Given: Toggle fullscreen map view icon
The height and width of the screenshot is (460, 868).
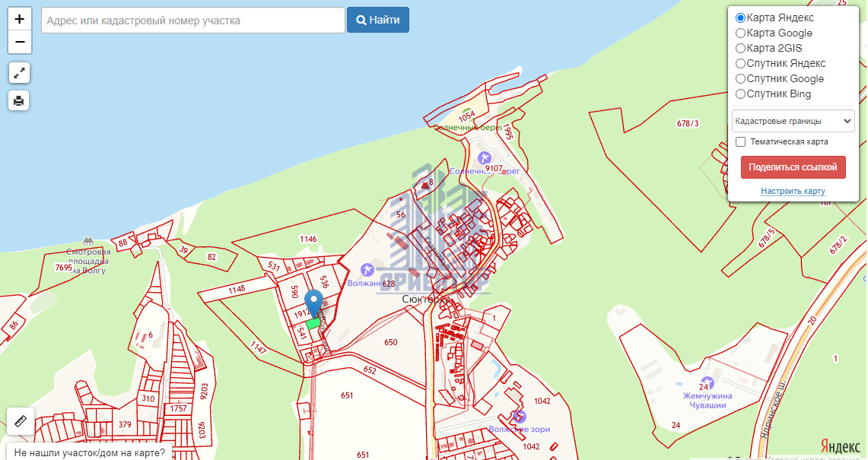Looking at the screenshot, I should tap(19, 72).
